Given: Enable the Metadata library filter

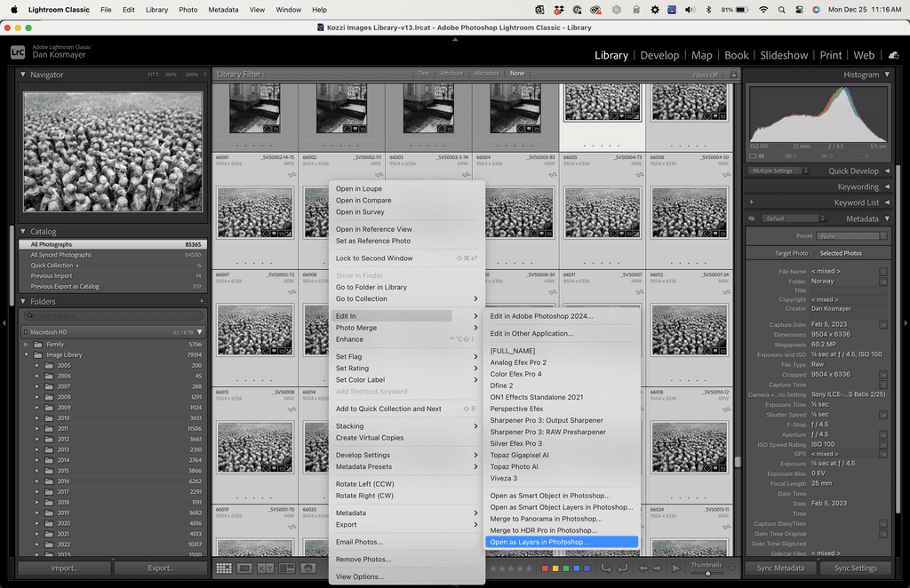Looking at the screenshot, I should coord(486,74).
